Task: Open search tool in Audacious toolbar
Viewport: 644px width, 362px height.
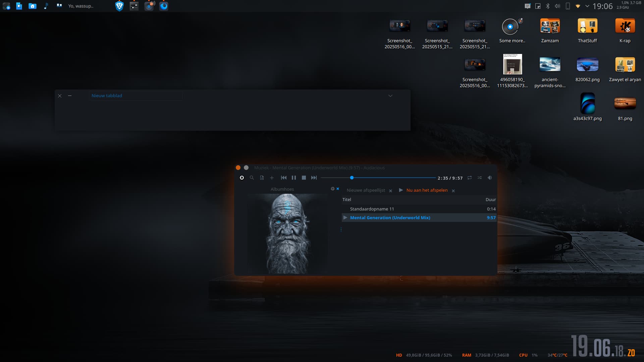Action: [252, 178]
